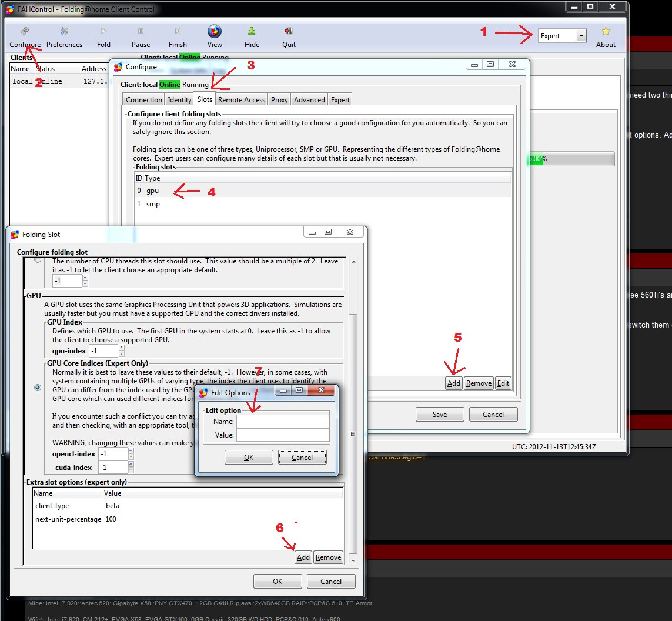Screen dimensions: 672x621
Task: Select the smp folding slot row
Action: [323, 204]
